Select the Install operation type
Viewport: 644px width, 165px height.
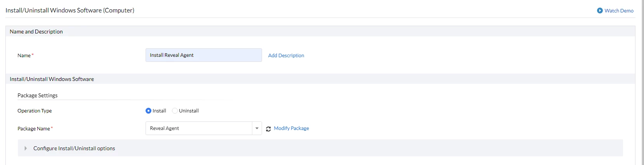point(148,111)
